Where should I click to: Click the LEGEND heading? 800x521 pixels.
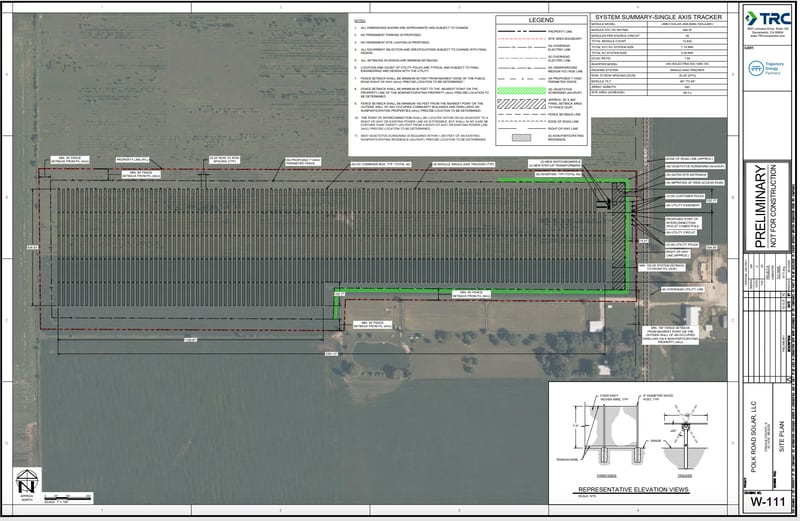click(x=541, y=20)
